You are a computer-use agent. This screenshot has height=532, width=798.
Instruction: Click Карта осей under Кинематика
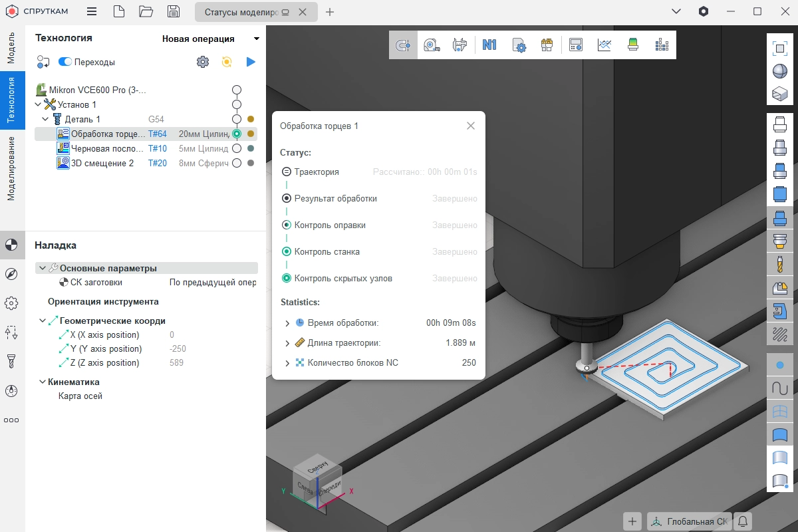click(x=80, y=396)
